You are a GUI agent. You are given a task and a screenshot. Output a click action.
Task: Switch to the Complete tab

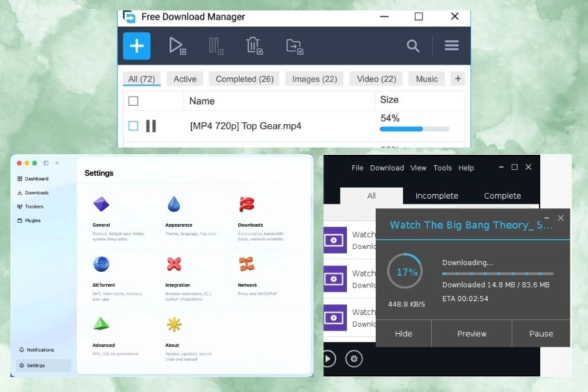pyautogui.click(x=502, y=196)
